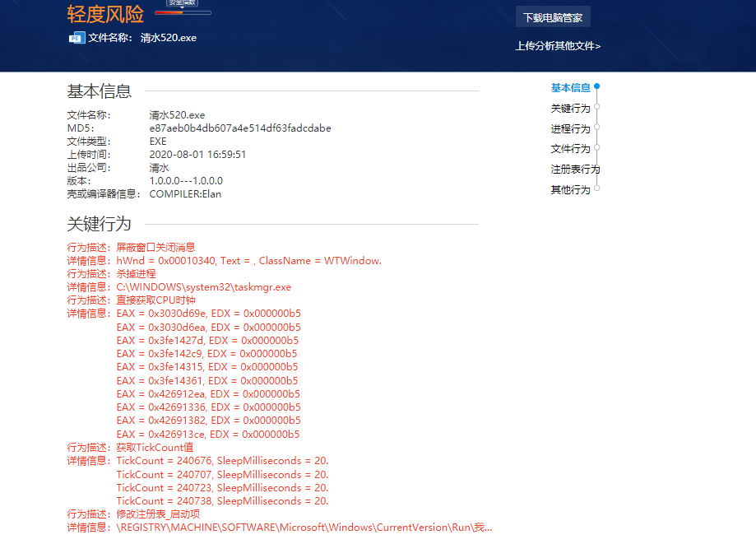The height and width of the screenshot is (544, 756).
Task: Jump to 文件行为 section in side nav
Action: pos(570,148)
